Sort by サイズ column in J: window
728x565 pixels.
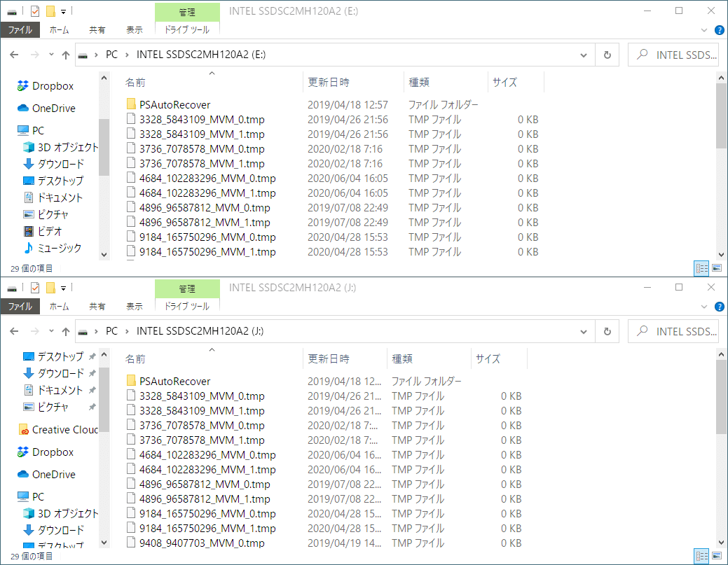tap(488, 358)
